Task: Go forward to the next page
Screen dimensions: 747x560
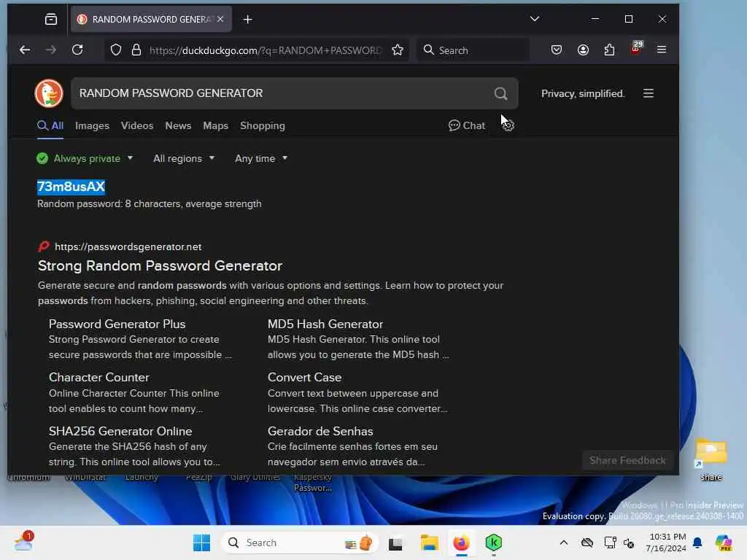Action: tap(51, 50)
